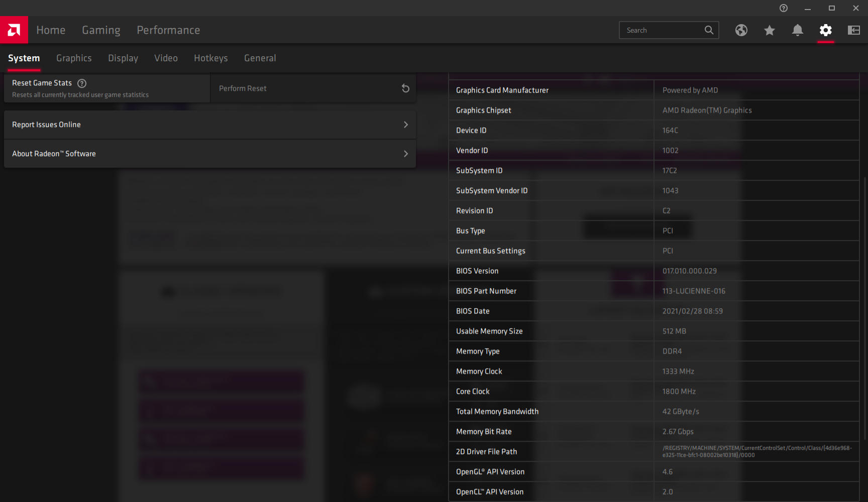Viewport: 868px width, 502px height.
Task: Select the 'AMD Radeon(TM) Graphics' value
Action: click(x=707, y=110)
